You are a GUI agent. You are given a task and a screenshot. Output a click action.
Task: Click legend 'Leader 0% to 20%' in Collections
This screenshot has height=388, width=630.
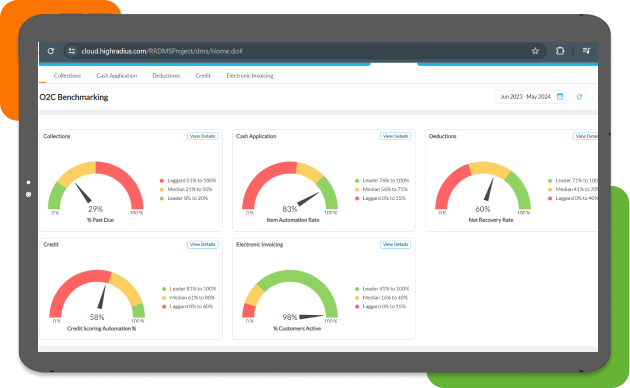[x=184, y=198]
